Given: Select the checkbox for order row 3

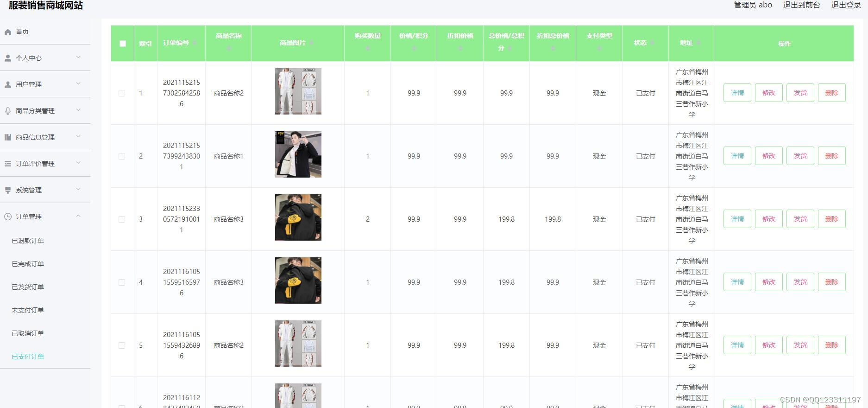Looking at the screenshot, I should coord(122,219).
